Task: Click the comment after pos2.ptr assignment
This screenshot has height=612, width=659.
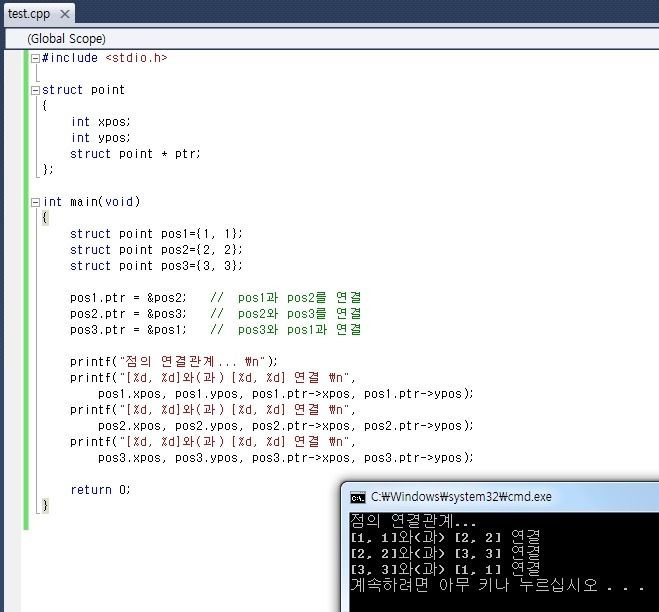Action: 285,314
